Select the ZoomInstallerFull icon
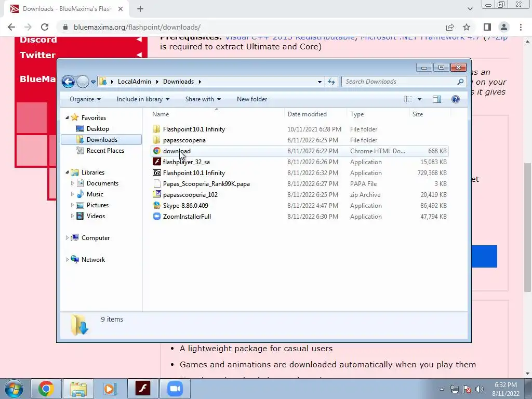The width and height of the screenshot is (532, 399). click(156, 216)
